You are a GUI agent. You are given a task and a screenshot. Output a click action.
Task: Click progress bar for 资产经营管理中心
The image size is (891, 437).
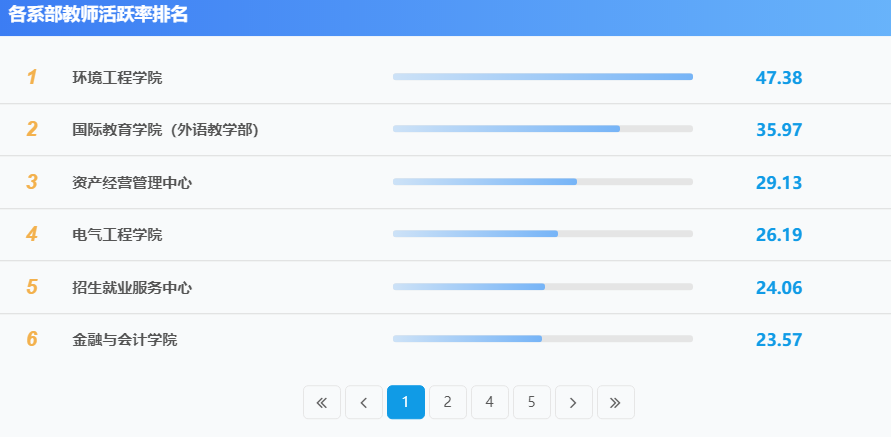coord(543,182)
